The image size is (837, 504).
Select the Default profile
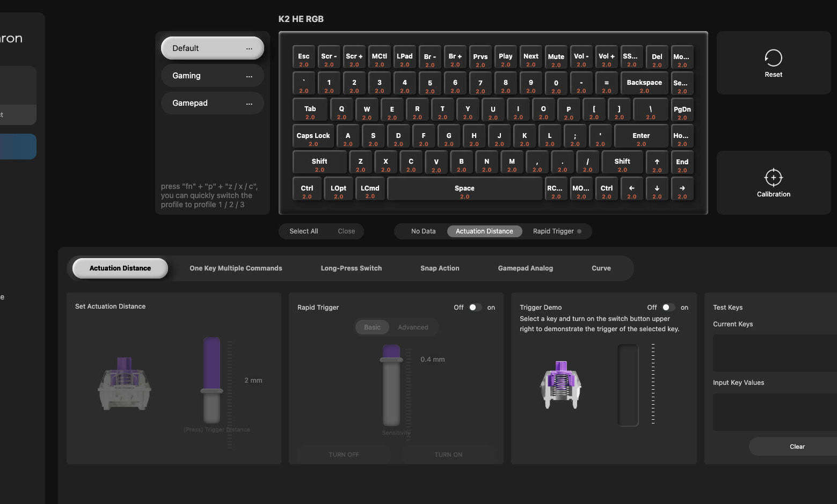(x=212, y=48)
